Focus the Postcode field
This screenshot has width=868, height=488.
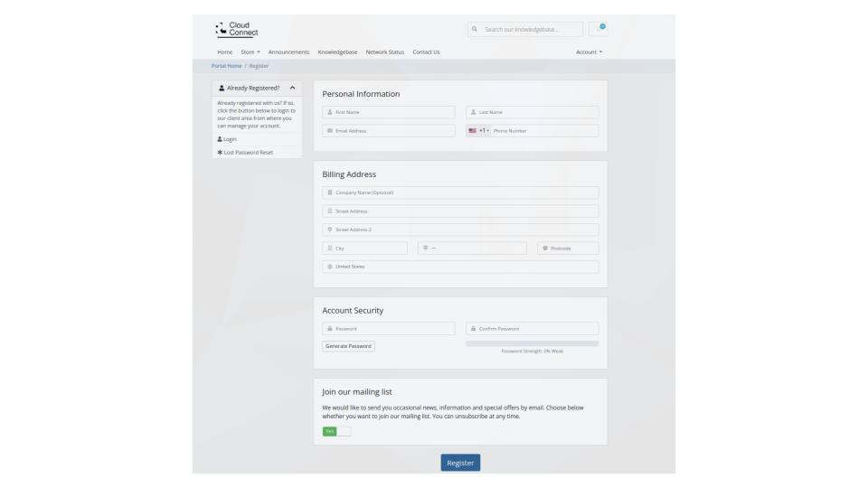(x=568, y=249)
